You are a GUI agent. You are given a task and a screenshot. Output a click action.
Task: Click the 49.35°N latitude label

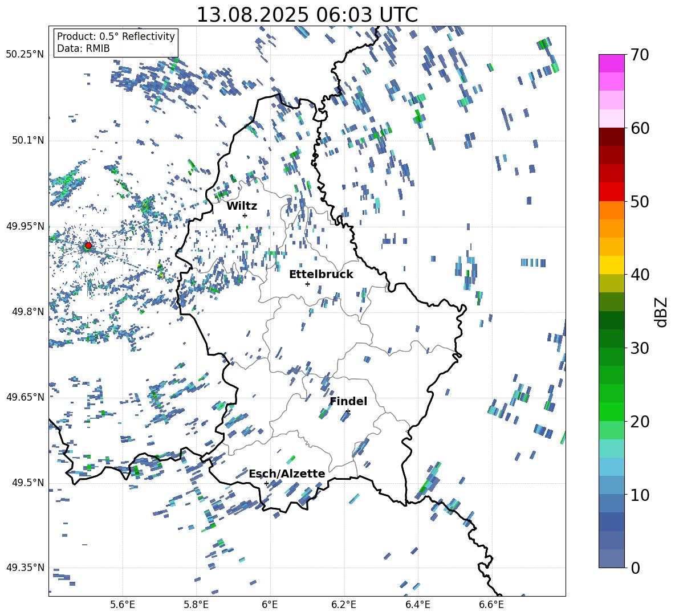[25, 568]
